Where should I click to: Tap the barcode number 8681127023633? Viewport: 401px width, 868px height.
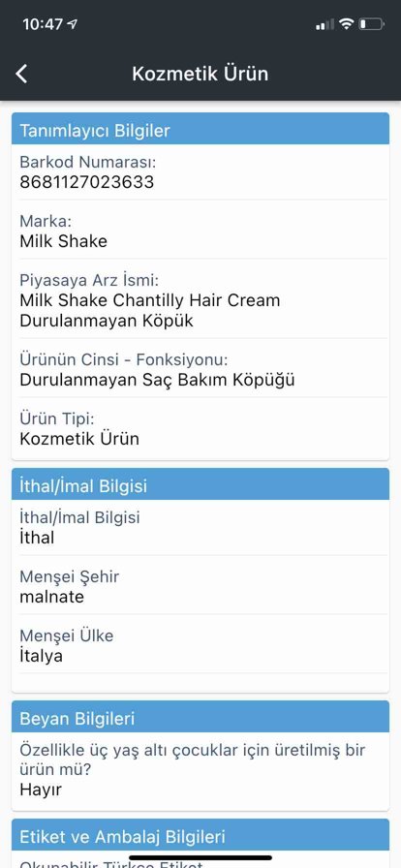[x=87, y=181]
